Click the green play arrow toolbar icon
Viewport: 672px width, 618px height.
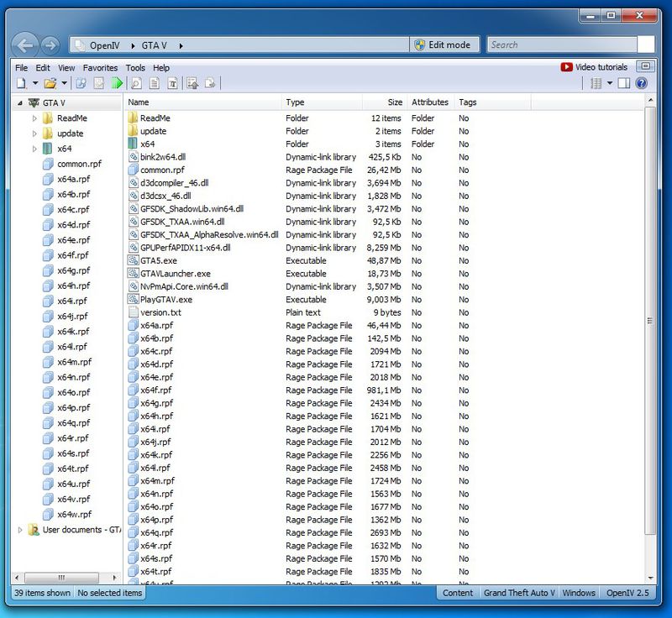click(x=117, y=83)
